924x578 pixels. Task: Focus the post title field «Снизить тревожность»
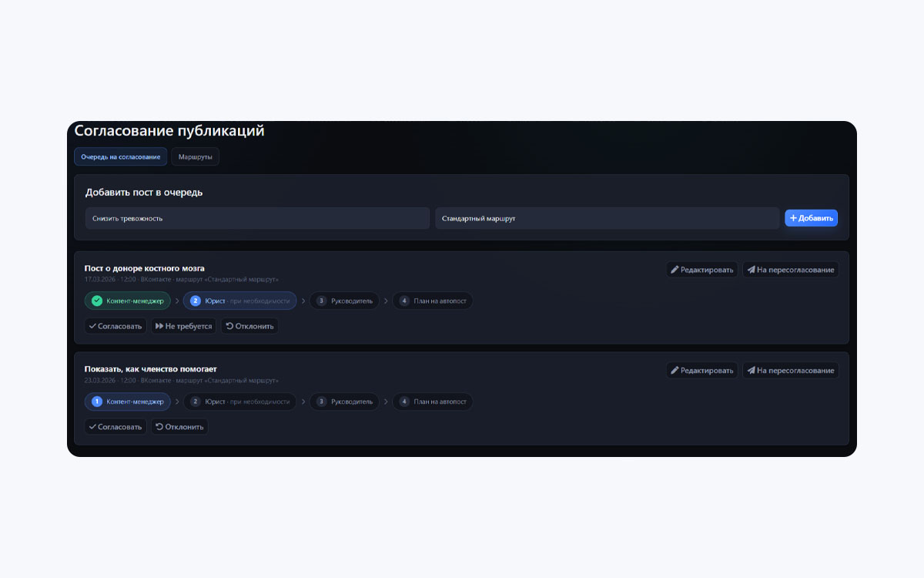[x=257, y=218]
